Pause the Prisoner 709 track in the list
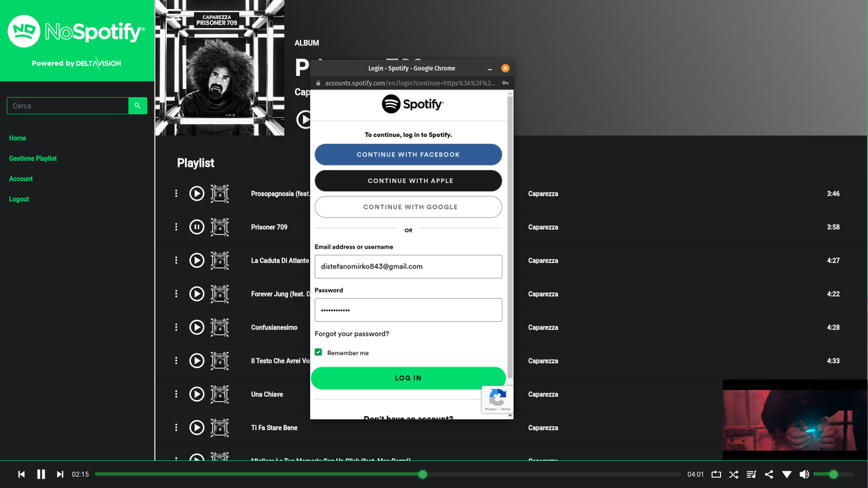868x488 pixels. pyautogui.click(x=197, y=227)
